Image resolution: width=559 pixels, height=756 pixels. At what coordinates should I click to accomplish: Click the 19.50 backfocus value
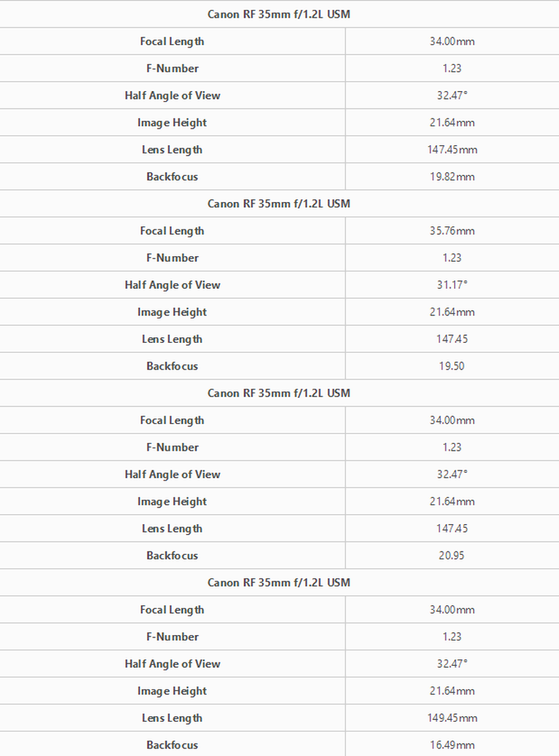(452, 367)
